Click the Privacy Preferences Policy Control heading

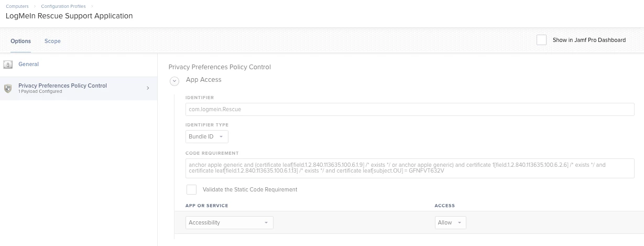[x=220, y=67]
